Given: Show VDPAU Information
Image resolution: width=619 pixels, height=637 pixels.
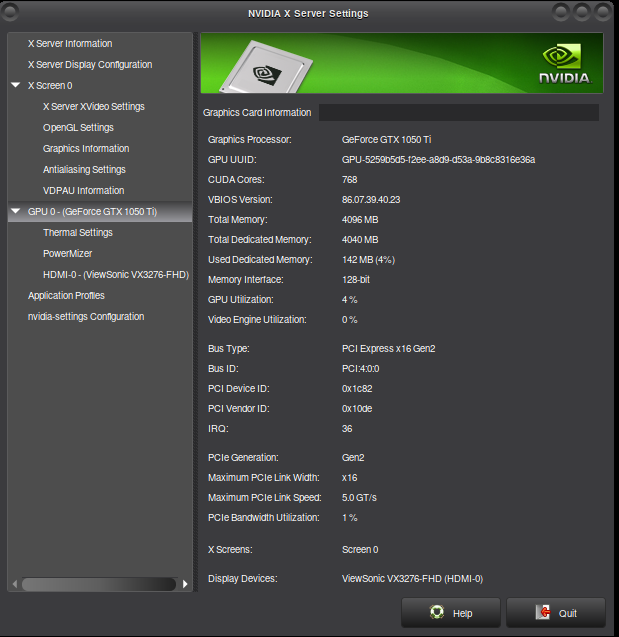Looking at the screenshot, I should tap(84, 191).
